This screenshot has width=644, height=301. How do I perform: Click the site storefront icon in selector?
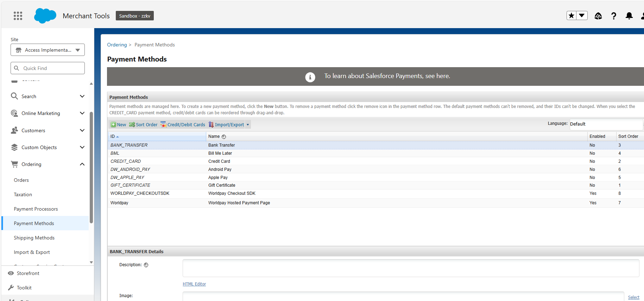coord(19,50)
